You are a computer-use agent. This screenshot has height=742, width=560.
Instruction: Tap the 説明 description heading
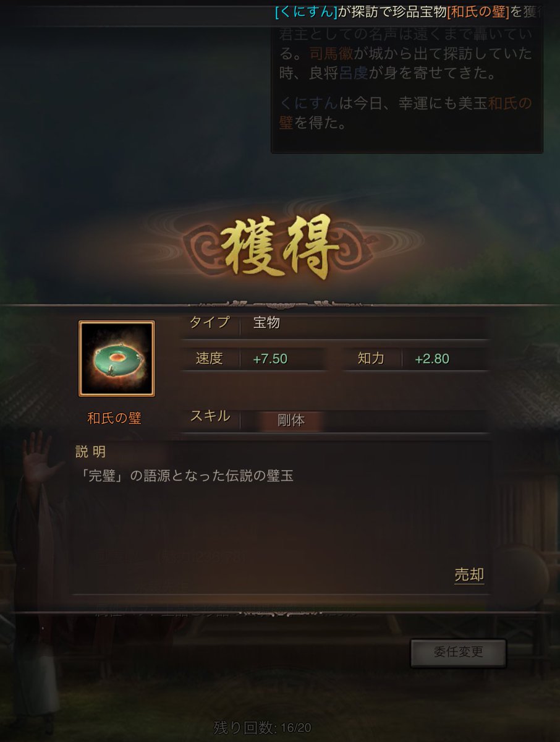click(x=90, y=452)
